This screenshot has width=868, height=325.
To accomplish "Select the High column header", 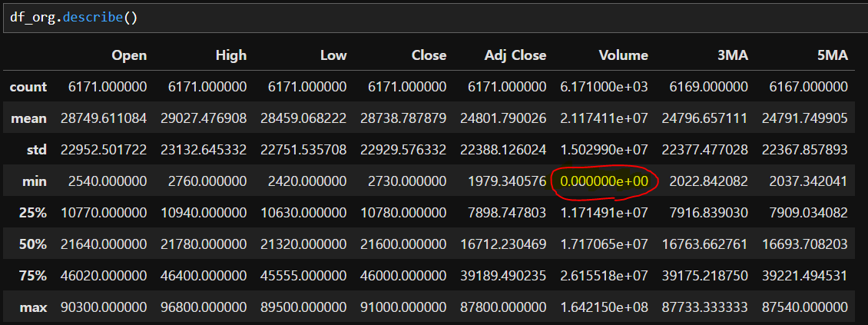I will click(x=231, y=55).
